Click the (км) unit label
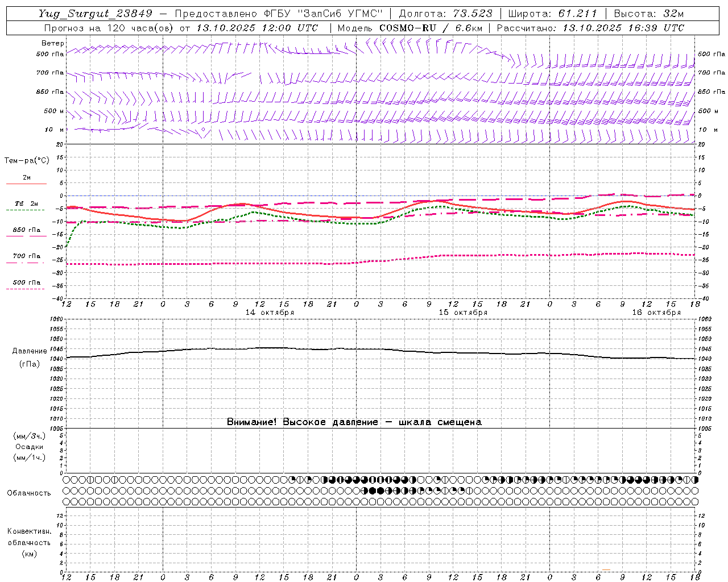Image resolution: width=728 pixels, height=582 pixels. click(x=29, y=554)
